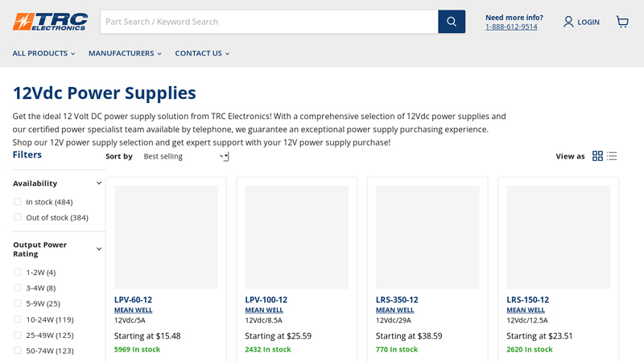Call the 1-888-612-9514 phone link
Image resolution: width=644 pixels, height=362 pixels.
tap(511, 27)
